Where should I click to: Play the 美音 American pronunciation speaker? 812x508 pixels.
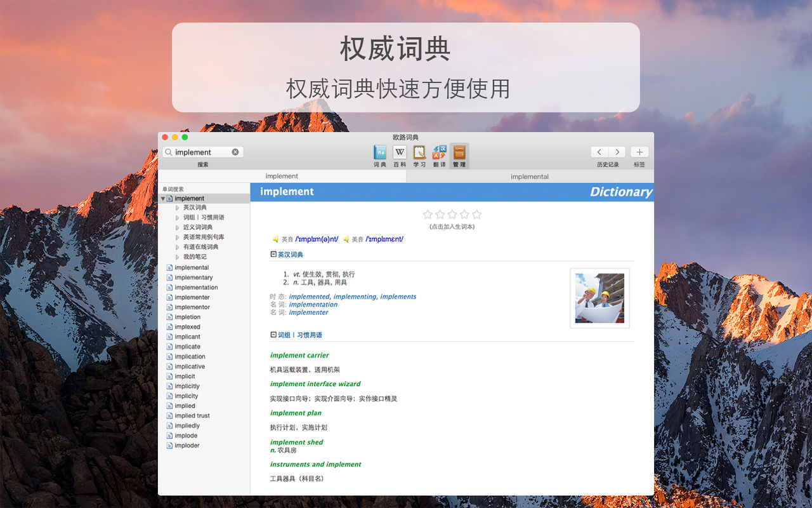point(346,239)
